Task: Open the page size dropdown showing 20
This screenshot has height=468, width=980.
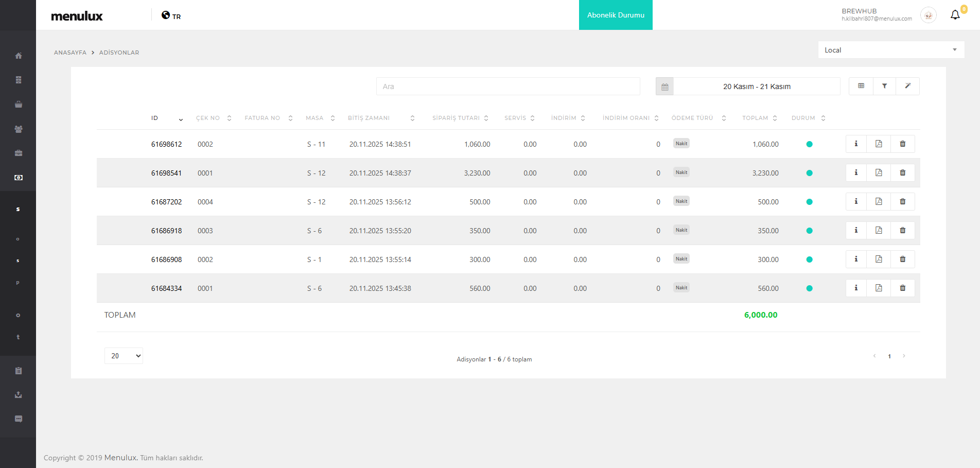Action: pos(124,356)
